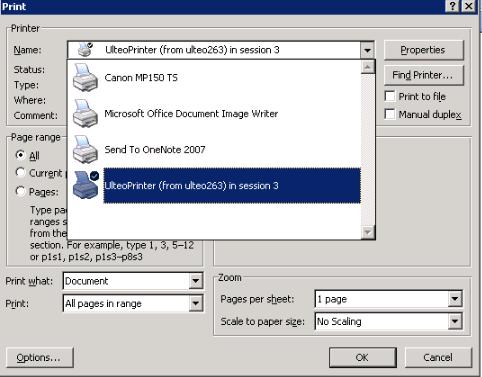Open Find Printer dialog
Viewport: 482px width, 377px height.
click(424, 75)
